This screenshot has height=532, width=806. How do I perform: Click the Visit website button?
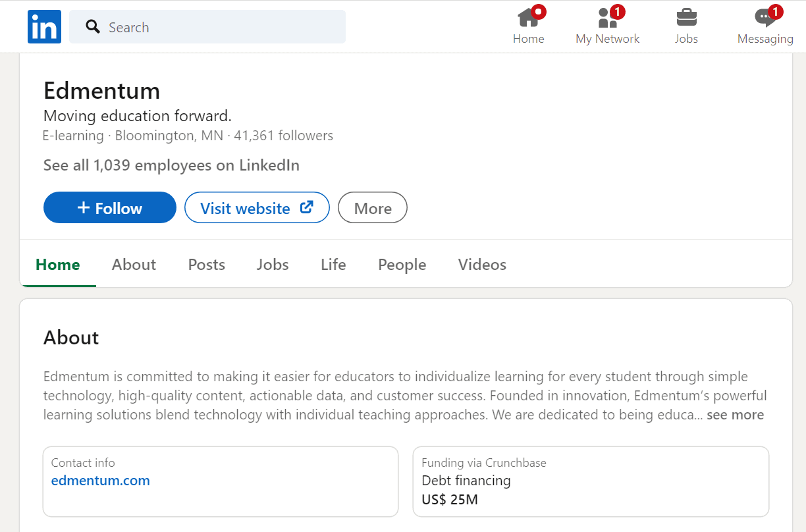tap(257, 207)
